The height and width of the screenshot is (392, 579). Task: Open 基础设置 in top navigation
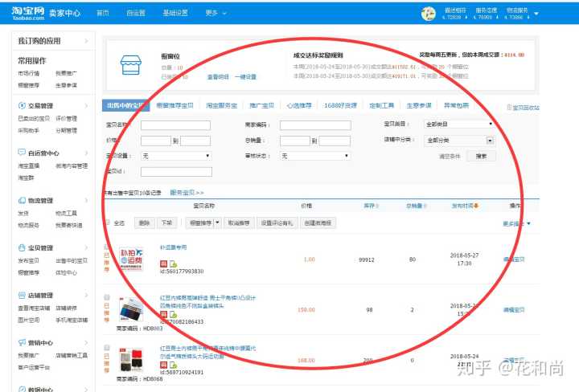tap(175, 13)
